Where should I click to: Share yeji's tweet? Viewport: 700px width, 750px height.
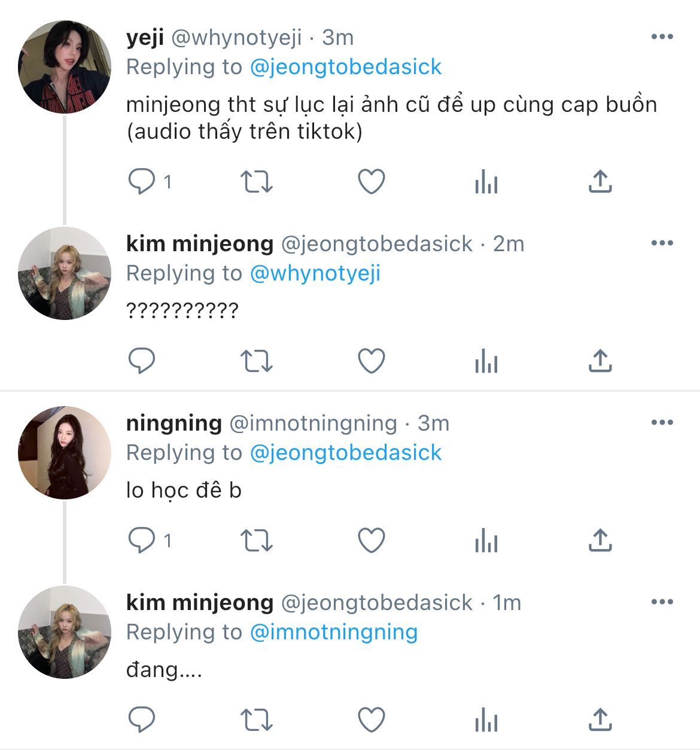(600, 181)
